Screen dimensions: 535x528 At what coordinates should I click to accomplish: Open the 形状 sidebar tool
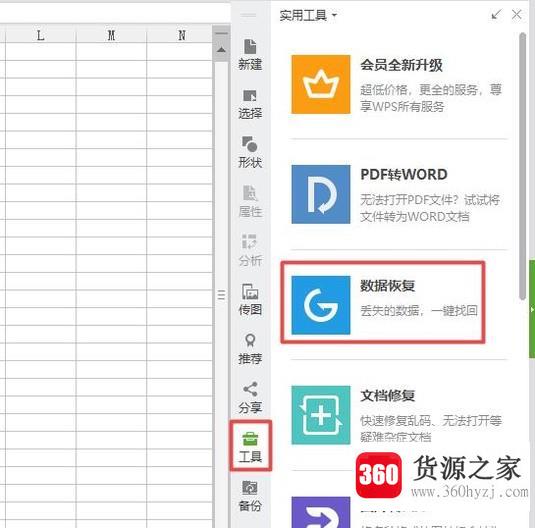pyautogui.click(x=250, y=153)
